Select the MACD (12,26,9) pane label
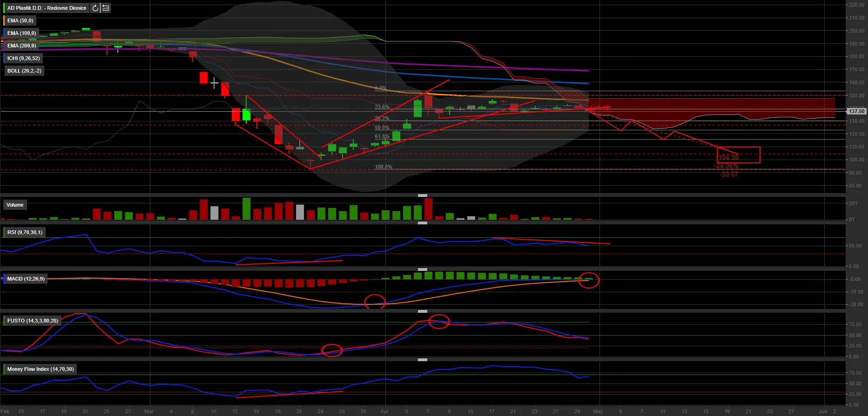 [26, 279]
